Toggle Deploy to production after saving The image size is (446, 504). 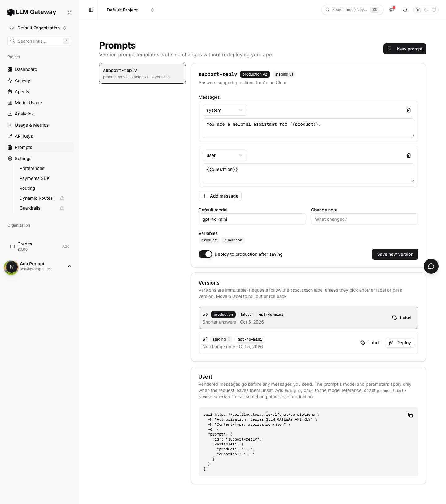205,254
